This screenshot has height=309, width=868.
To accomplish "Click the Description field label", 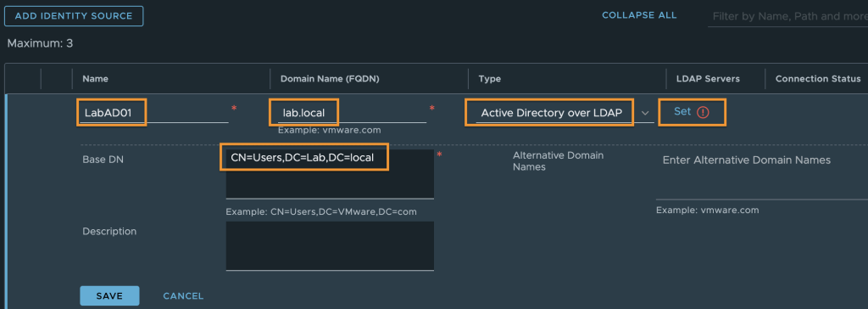I will (x=109, y=231).
